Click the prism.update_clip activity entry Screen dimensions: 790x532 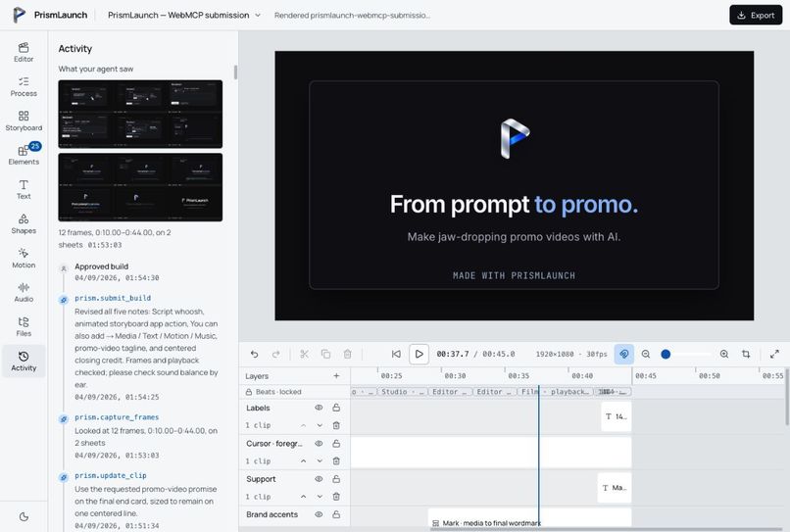tap(111, 475)
